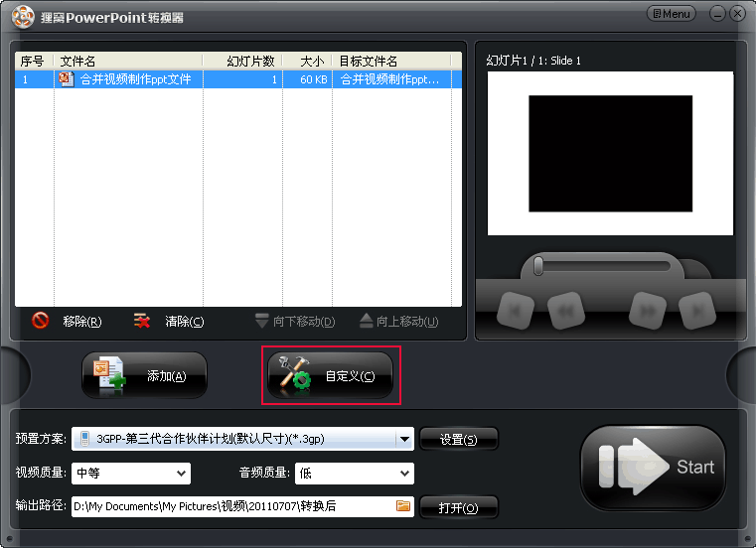Jump to first slide in preview
This screenshot has height=548, width=756.
[516, 312]
